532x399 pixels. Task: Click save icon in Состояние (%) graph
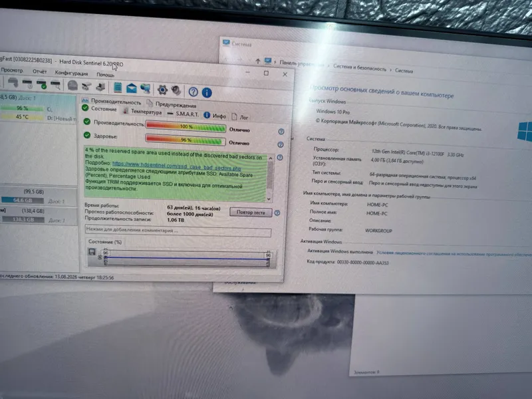(x=92, y=252)
